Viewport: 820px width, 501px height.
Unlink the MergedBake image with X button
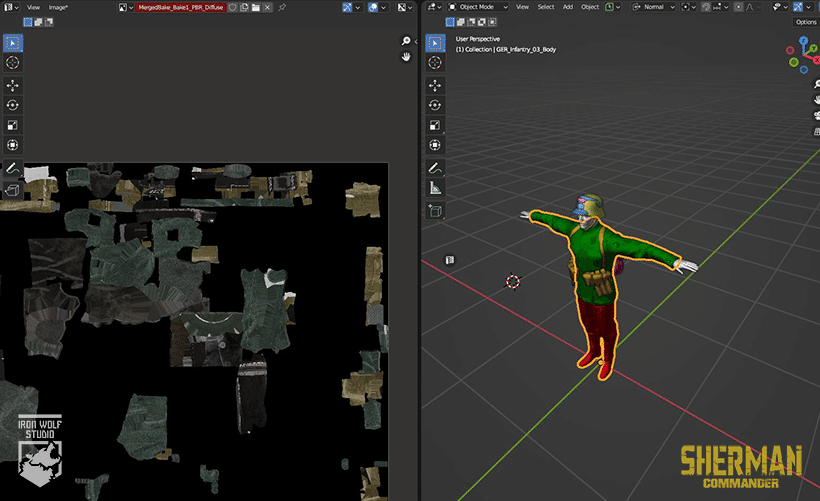[x=267, y=7]
